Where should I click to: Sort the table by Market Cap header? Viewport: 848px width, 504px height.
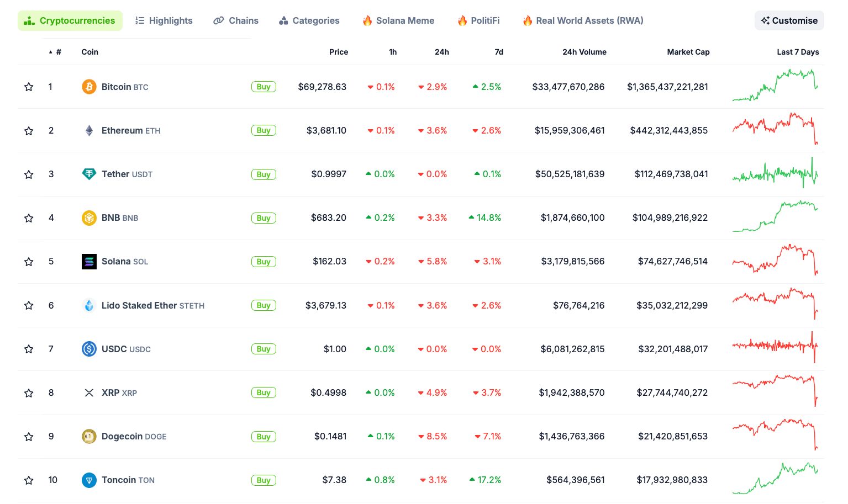tap(688, 52)
